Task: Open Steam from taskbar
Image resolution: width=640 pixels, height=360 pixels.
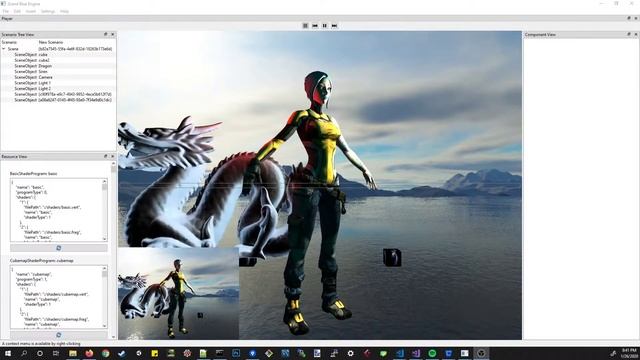Action: pyautogui.click(x=122, y=353)
